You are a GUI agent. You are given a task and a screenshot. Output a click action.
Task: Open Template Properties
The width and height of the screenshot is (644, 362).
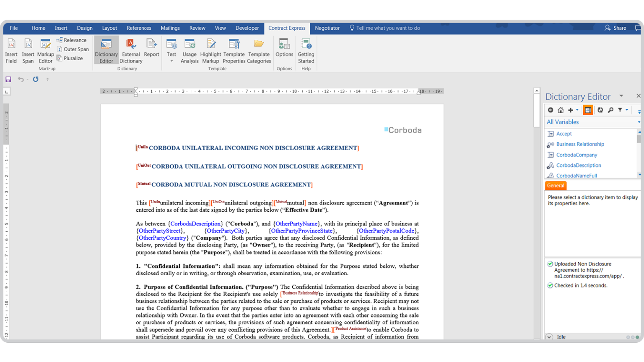click(234, 51)
